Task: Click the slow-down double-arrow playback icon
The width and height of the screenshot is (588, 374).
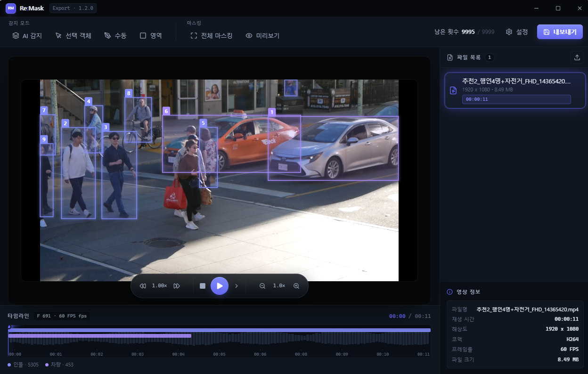Action: pos(143,286)
